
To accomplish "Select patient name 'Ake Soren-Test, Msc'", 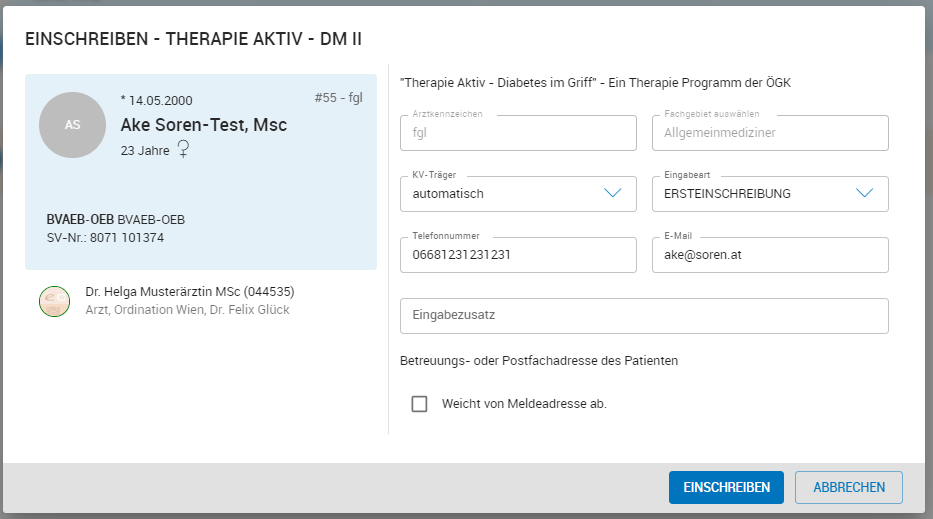I will click(x=203, y=125).
